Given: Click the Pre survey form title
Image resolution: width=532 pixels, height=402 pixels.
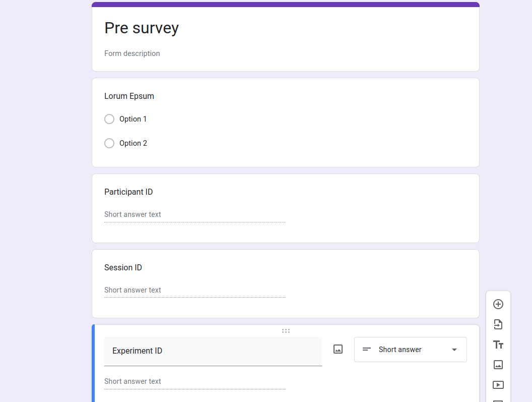Looking at the screenshot, I should [x=142, y=28].
